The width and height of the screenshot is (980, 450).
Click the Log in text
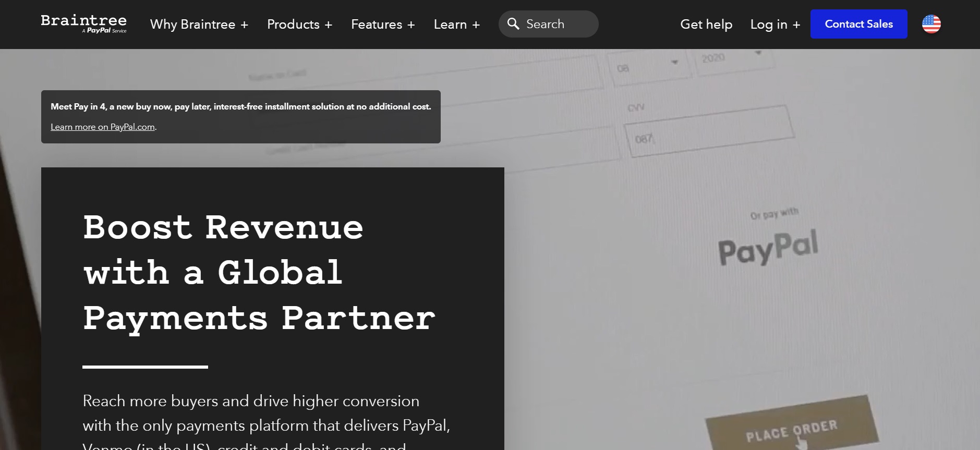[x=768, y=25]
